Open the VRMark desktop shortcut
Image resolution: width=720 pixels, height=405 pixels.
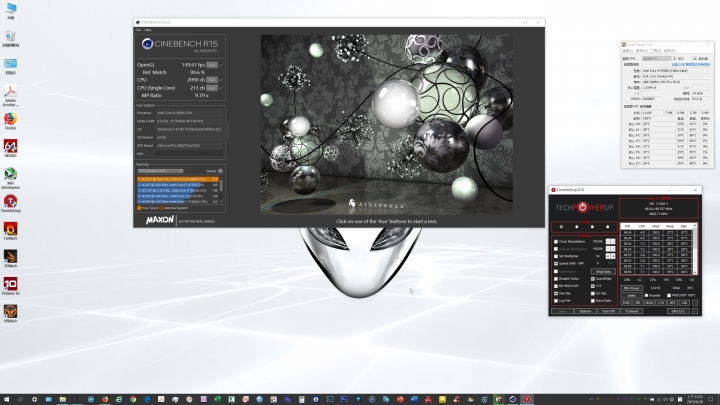pyautogui.click(x=10, y=312)
